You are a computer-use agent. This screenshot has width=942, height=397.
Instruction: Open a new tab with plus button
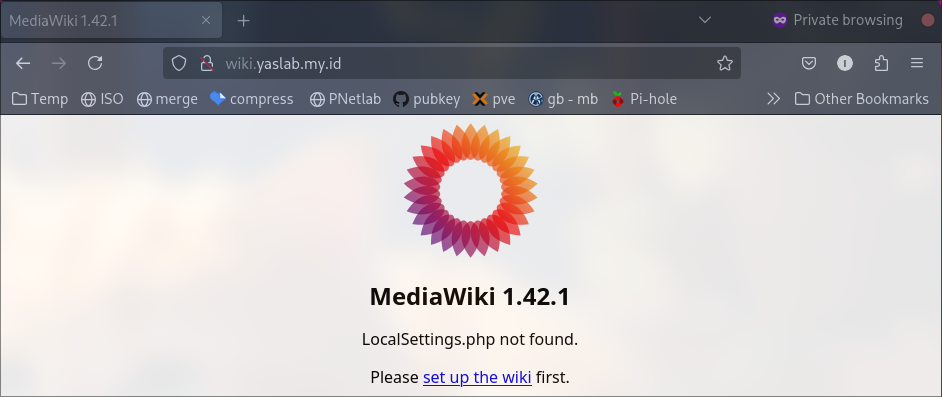[243, 21]
